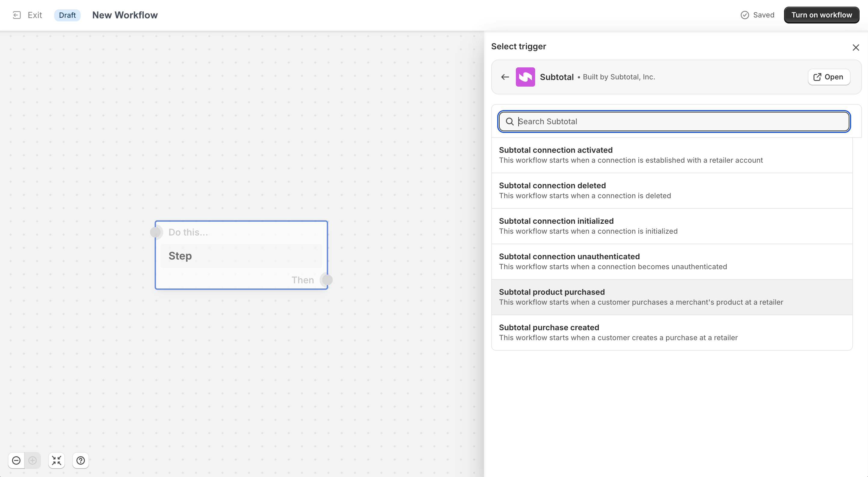Click the Exit icon in header
Viewport: 868px width, 477px height.
[x=17, y=15]
